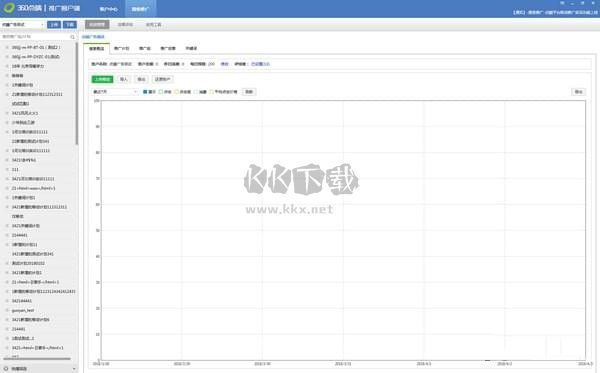Open the date range dropdown above the chart
Viewport: 600px width, 373px height.
tap(115, 92)
